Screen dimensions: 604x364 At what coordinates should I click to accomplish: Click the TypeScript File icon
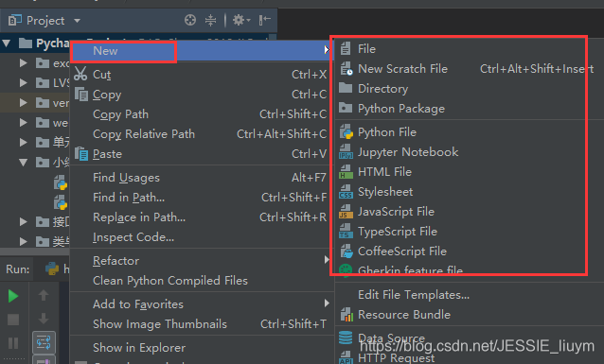pos(346,232)
